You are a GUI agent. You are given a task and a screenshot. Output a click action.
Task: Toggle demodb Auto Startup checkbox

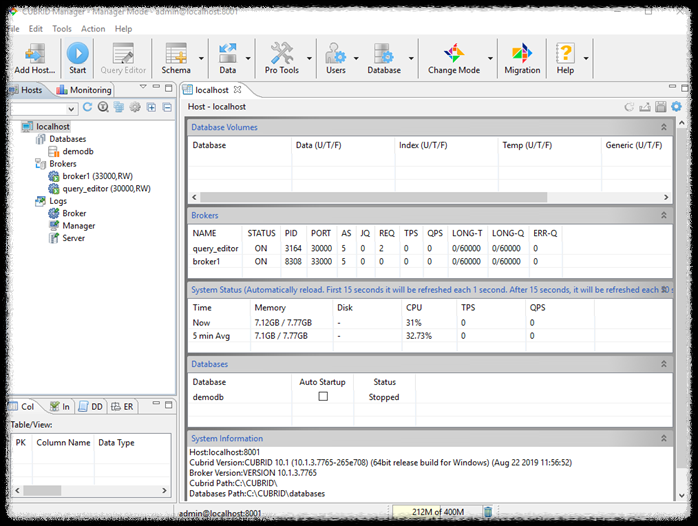click(323, 396)
